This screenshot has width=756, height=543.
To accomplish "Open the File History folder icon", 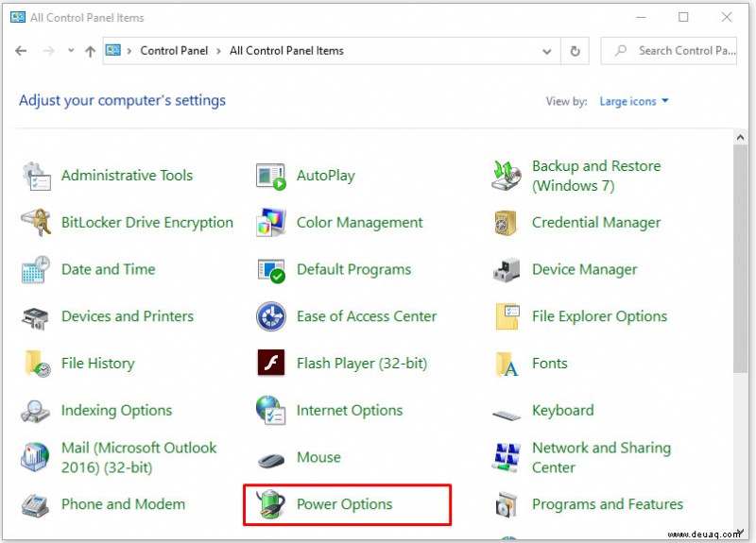I will (x=37, y=364).
